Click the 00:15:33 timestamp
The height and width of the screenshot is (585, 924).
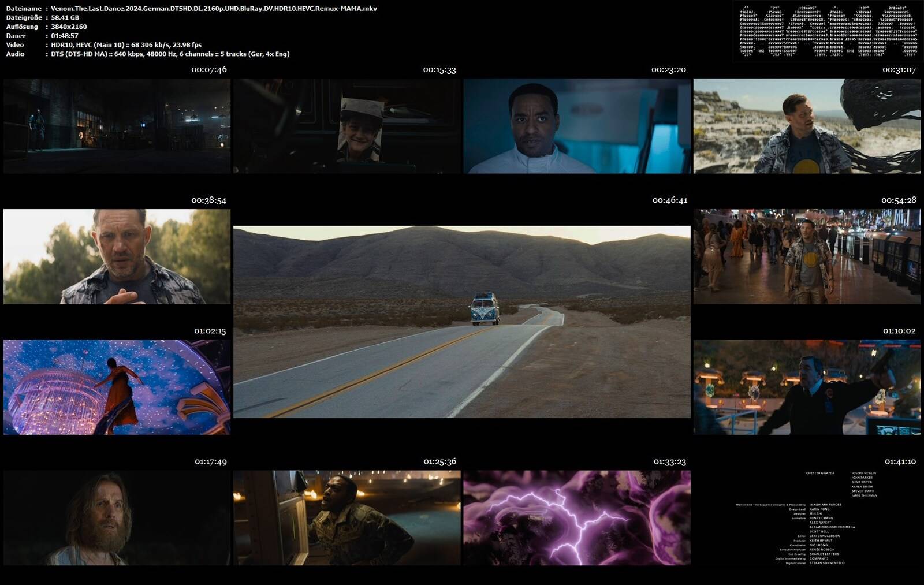(x=439, y=70)
